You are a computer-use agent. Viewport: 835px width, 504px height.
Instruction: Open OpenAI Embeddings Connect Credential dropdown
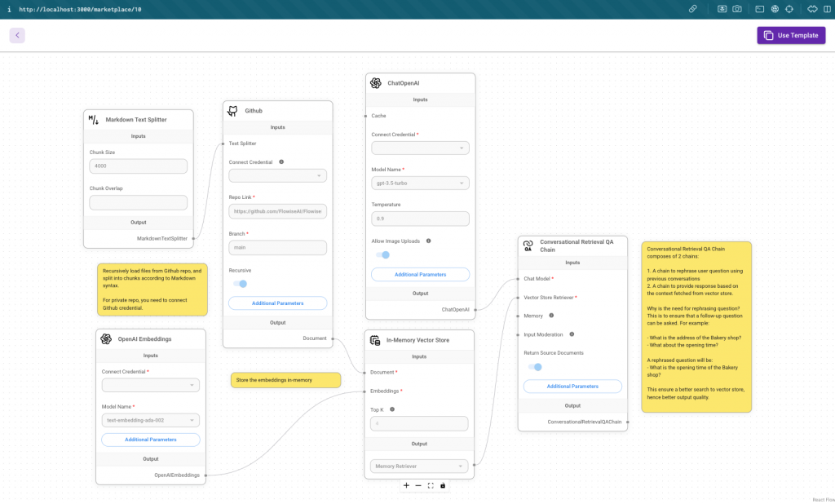[x=151, y=385]
